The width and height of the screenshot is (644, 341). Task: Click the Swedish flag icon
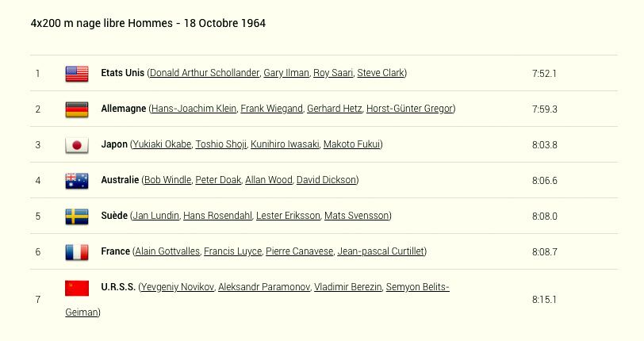[x=77, y=217]
